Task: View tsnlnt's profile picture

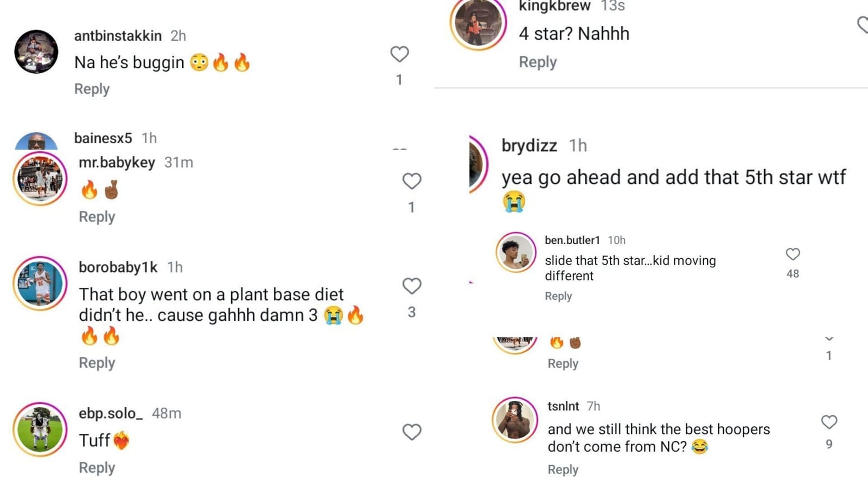Action: [x=515, y=420]
